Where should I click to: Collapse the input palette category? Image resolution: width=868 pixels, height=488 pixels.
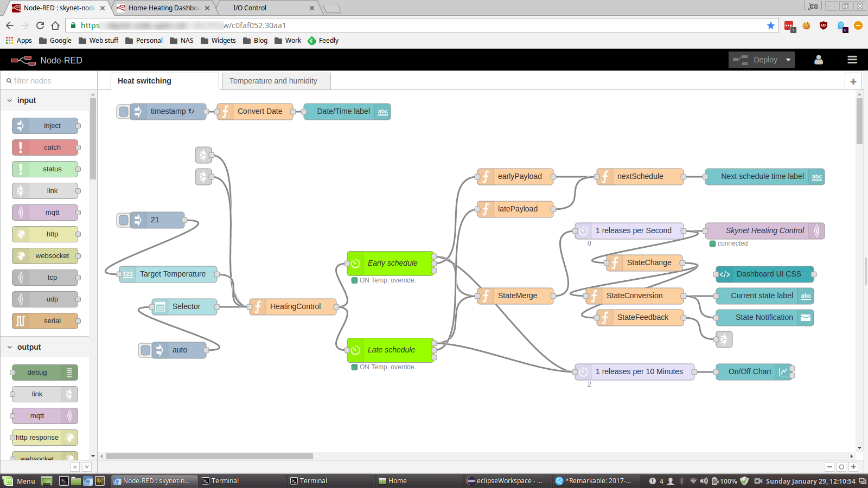coord(10,100)
